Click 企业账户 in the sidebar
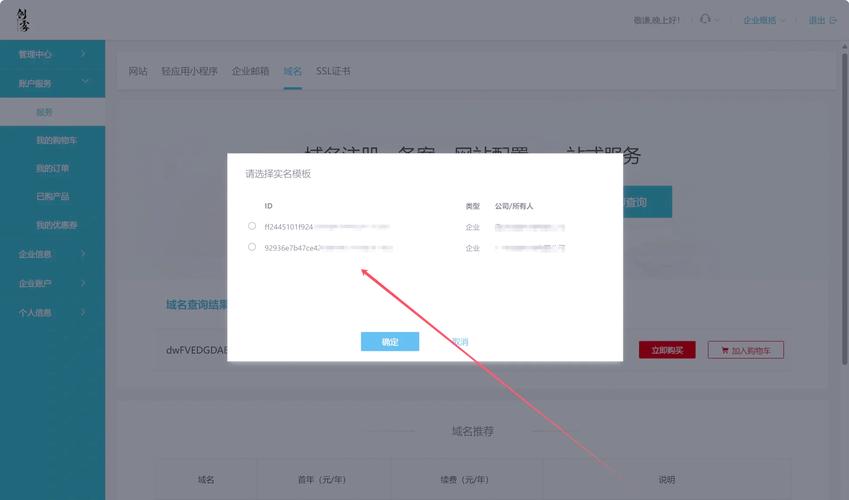849x500 pixels. (x=35, y=283)
